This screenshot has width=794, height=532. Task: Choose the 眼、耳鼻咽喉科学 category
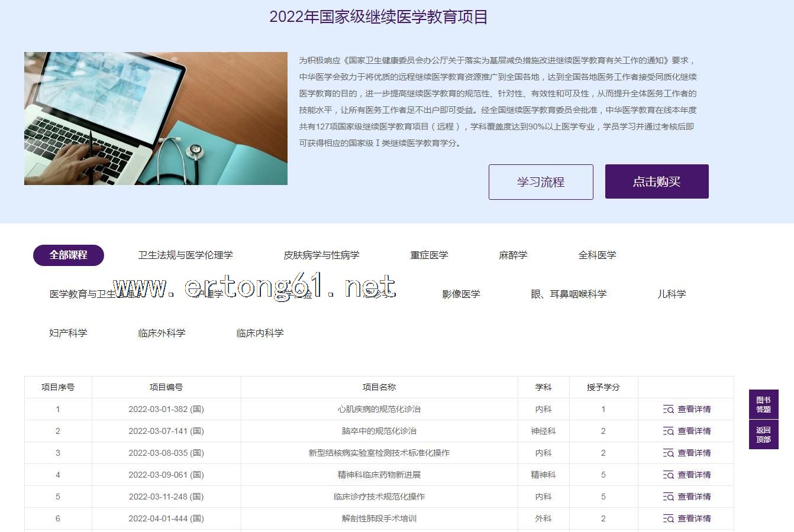click(569, 294)
